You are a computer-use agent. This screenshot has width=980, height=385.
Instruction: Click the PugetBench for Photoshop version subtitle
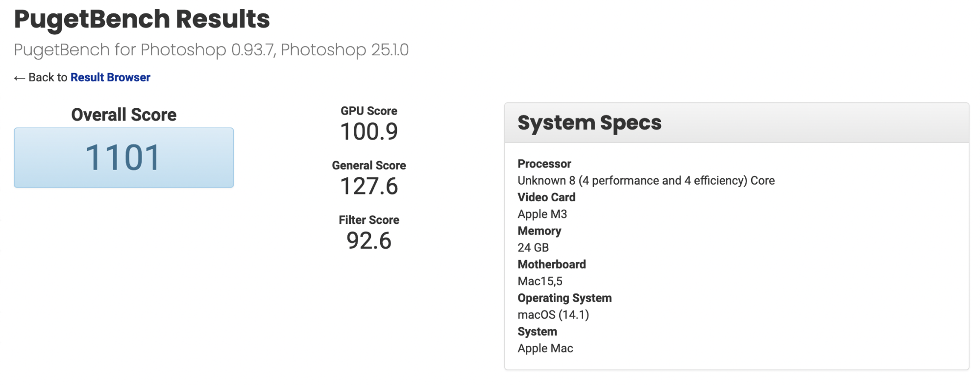(x=211, y=50)
